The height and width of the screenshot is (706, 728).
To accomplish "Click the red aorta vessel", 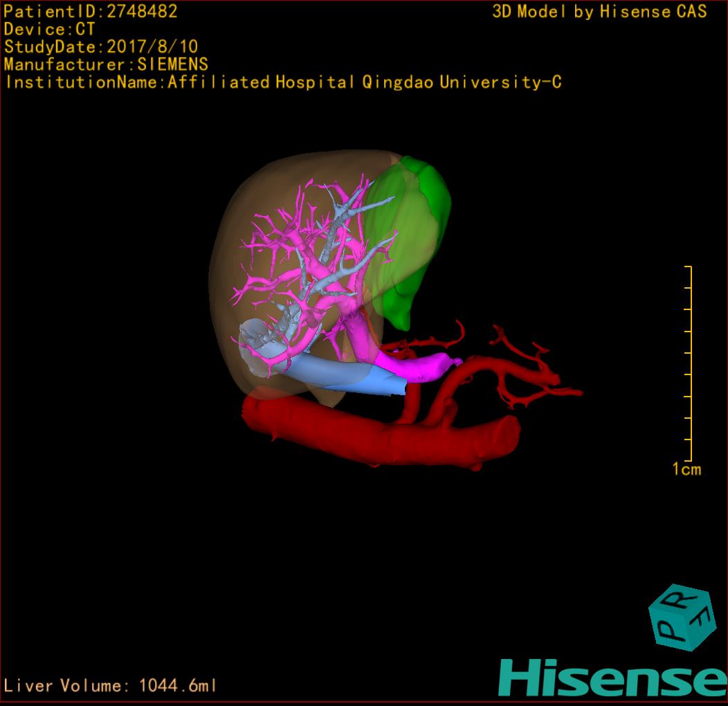I will pos(381,433).
